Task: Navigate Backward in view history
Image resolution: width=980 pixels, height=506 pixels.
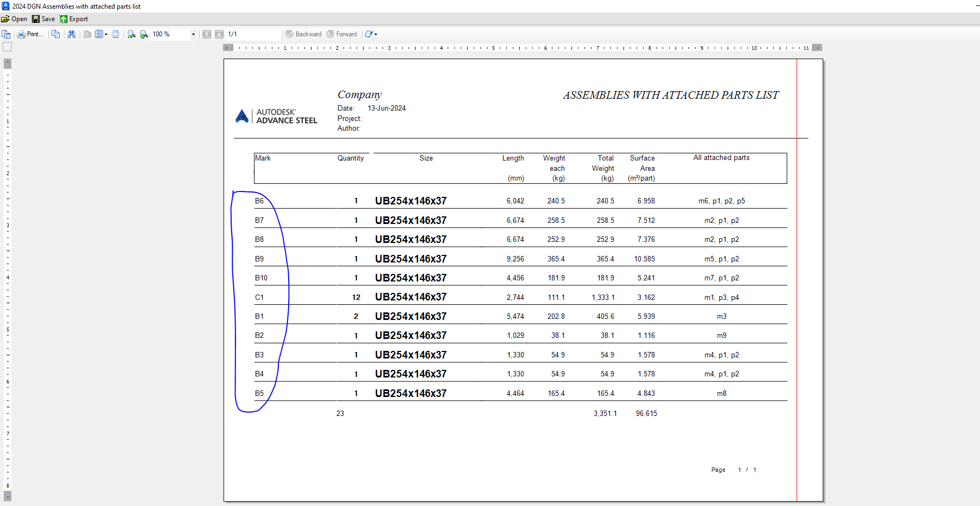Action: 304,34
